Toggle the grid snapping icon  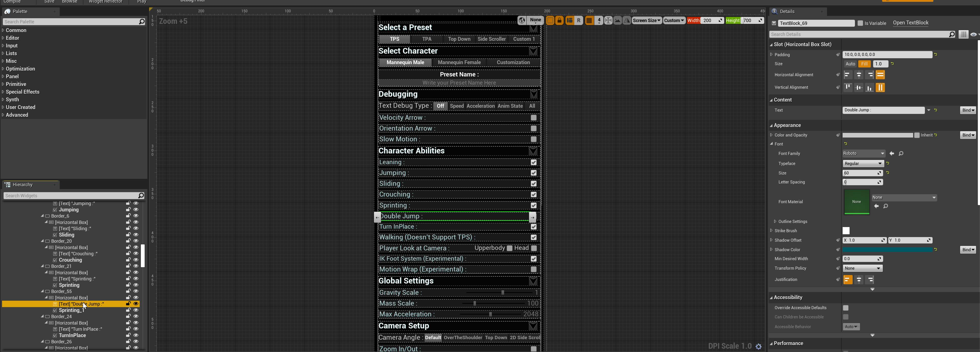click(x=589, y=21)
